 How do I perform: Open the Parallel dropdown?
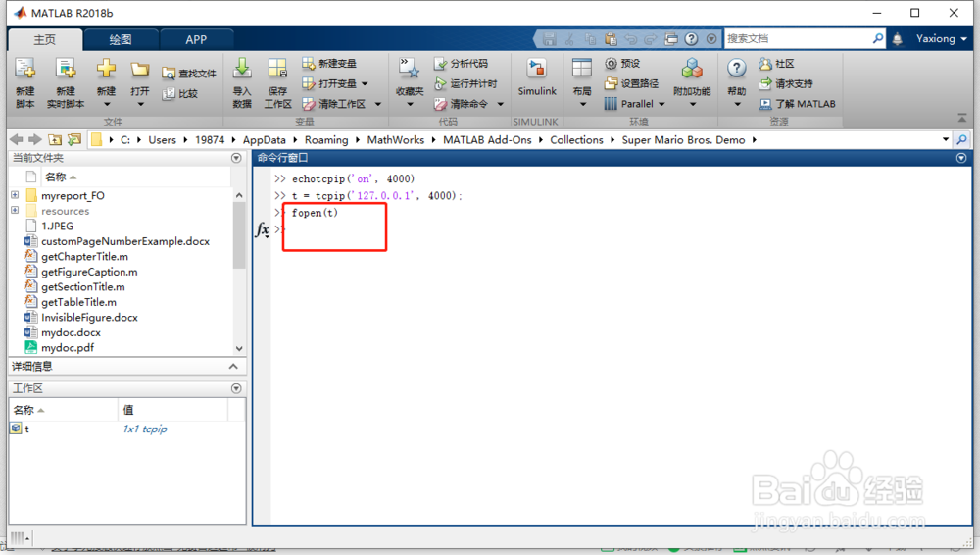(661, 104)
